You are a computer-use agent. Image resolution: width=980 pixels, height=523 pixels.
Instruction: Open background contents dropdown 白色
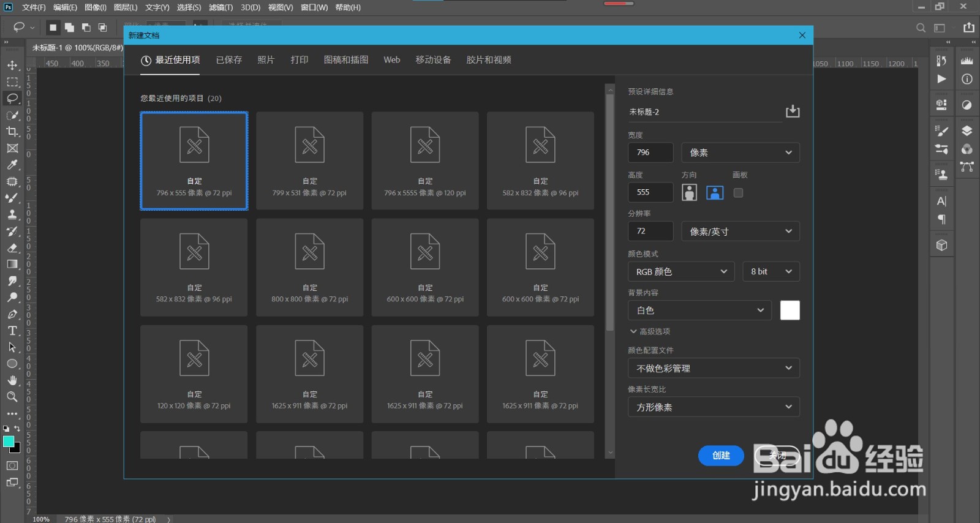pos(699,310)
